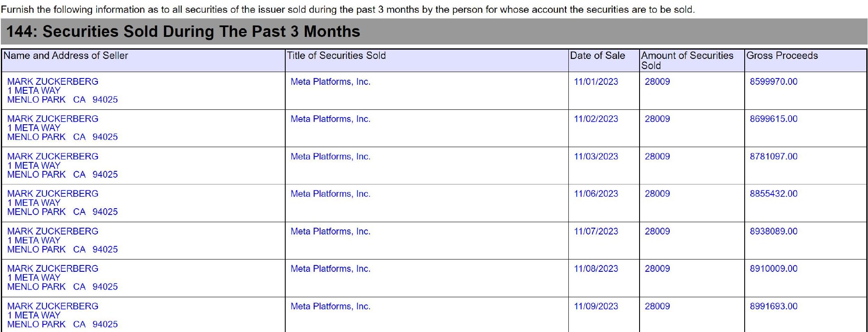The width and height of the screenshot is (868, 332).
Task: Click 'MARK ZUCKERBERG' in the 11/06/2023 row
Action: [x=53, y=194]
